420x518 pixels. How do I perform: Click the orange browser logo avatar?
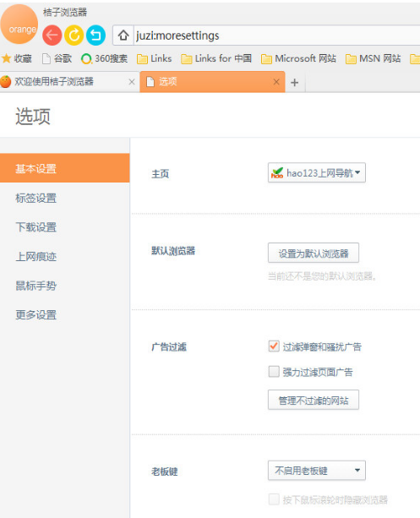[19, 25]
